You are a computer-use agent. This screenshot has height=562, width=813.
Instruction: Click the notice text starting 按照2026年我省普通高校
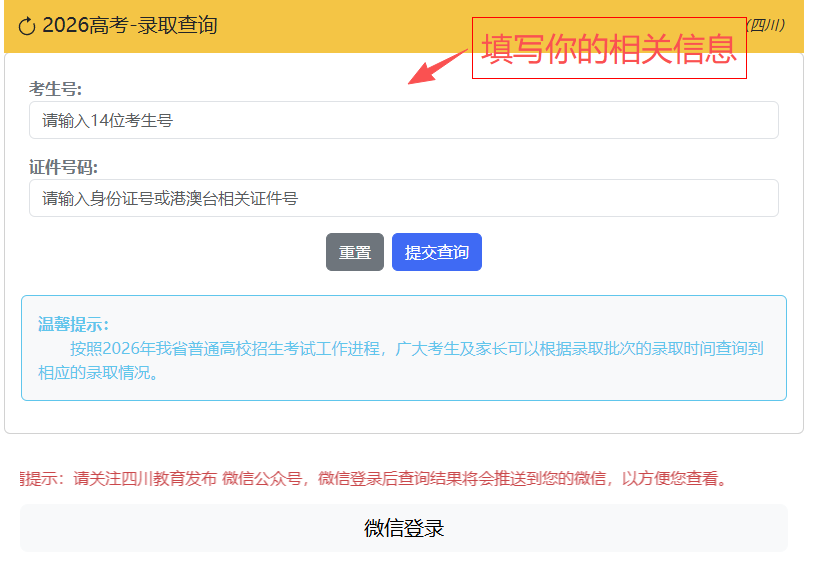tap(401, 360)
